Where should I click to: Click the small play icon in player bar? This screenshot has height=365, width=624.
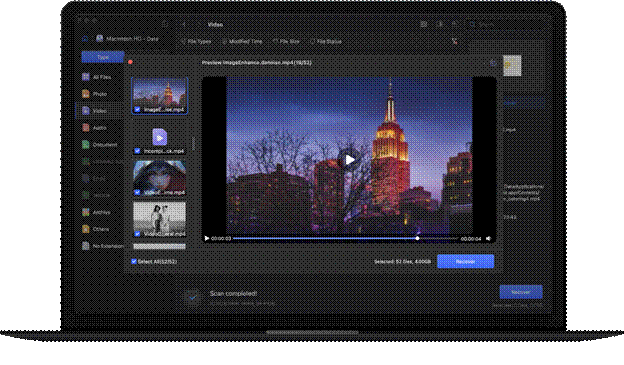(x=207, y=238)
